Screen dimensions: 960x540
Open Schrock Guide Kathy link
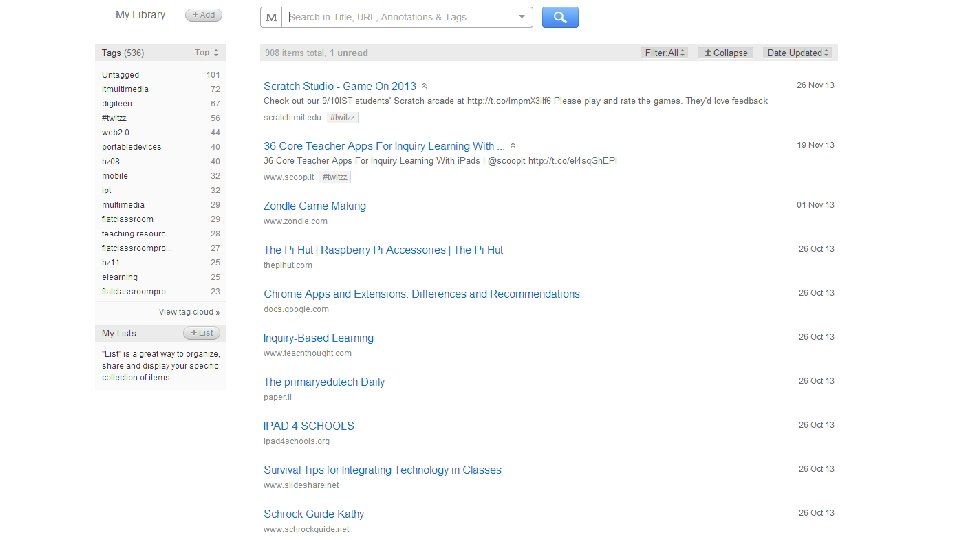313,514
